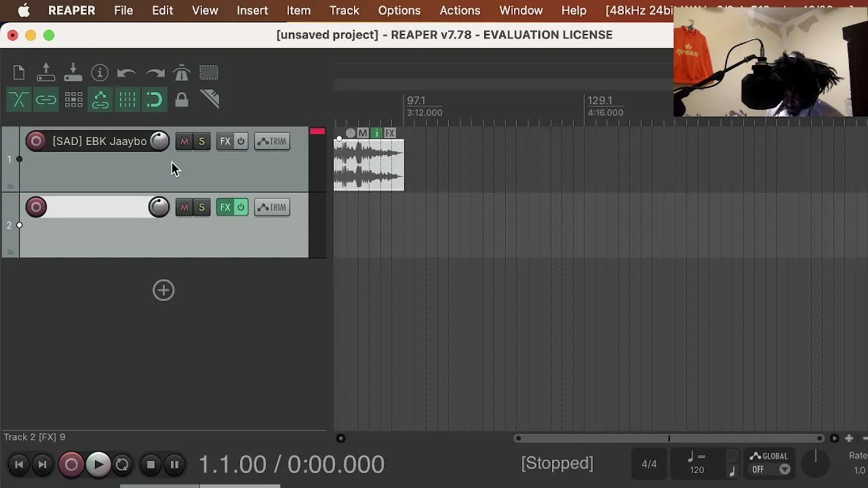Toggle envelope points move with items

(x=100, y=100)
